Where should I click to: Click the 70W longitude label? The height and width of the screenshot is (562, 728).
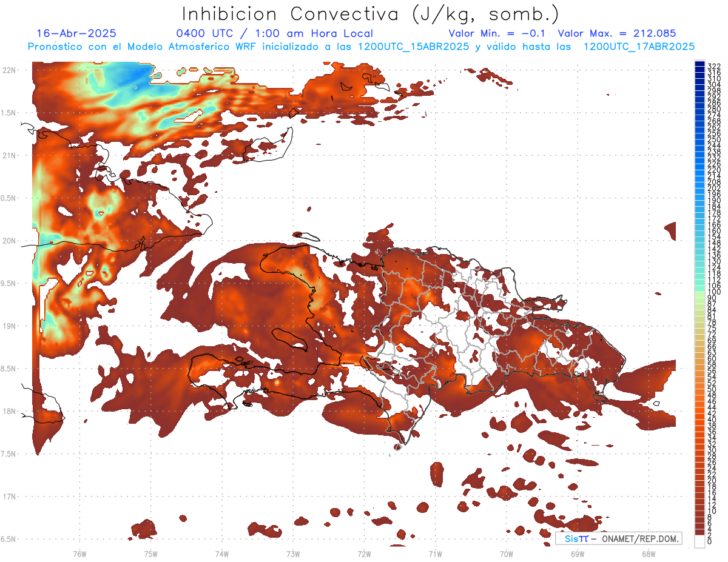507,554
